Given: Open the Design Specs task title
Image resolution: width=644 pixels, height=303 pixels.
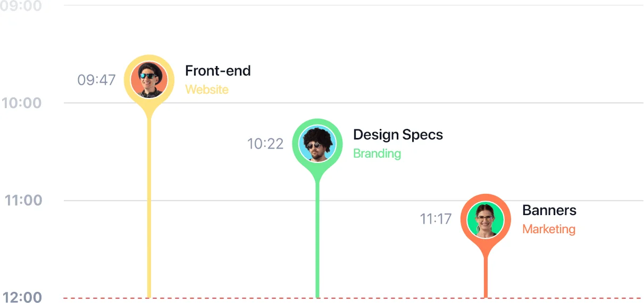Looking at the screenshot, I should pyautogui.click(x=398, y=135).
